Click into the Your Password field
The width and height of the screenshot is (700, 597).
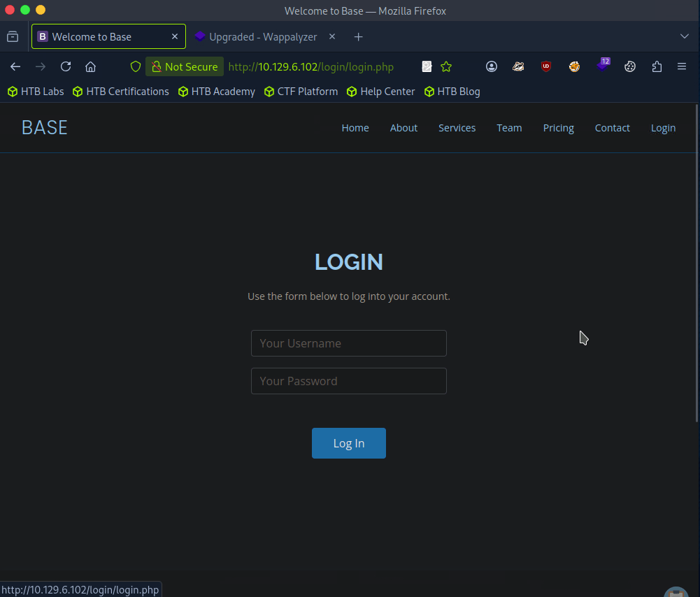348,381
